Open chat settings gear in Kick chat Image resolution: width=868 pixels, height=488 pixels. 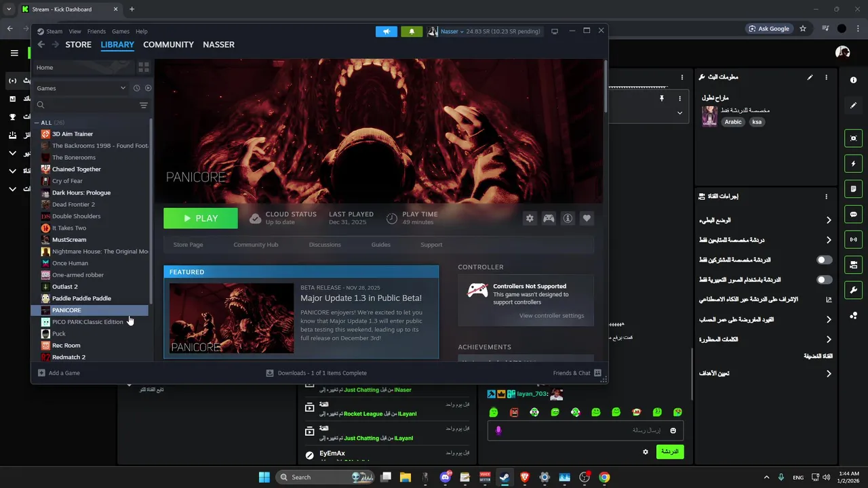(x=645, y=451)
